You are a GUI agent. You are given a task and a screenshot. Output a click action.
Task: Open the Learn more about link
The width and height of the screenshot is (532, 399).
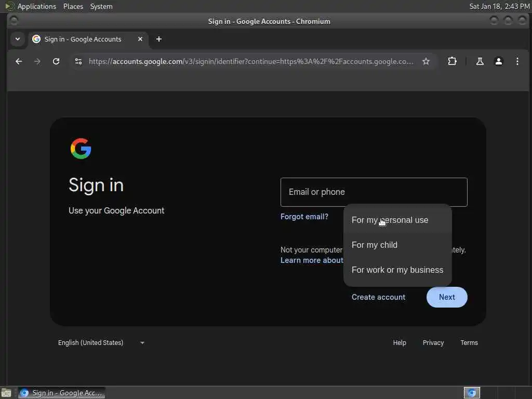point(312,260)
